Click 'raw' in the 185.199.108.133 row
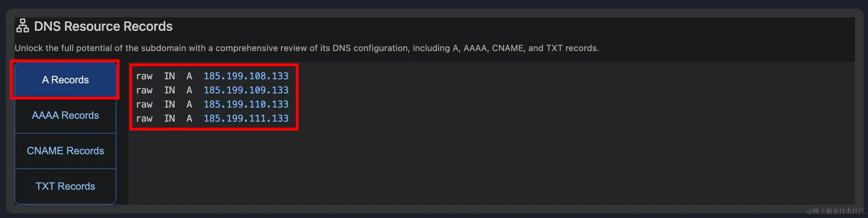Image resolution: width=868 pixels, height=218 pixels. [x=144, y=76]
